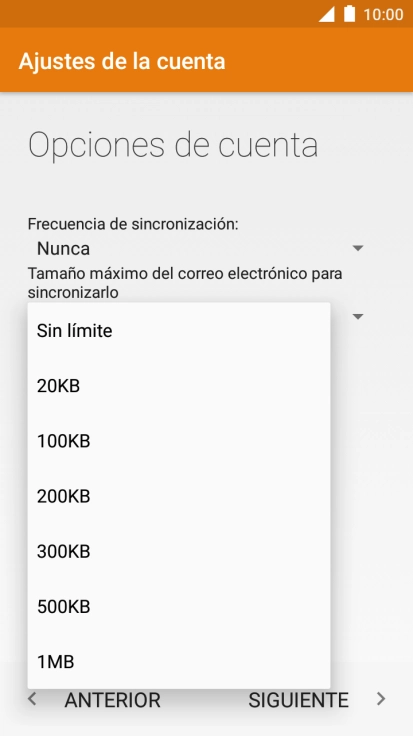Image resolution: width=413 pixels, height=736 pixels.
Task: Continue with the SIGUIENTE button
Action: pyautogui.click(x=298, y=700)
